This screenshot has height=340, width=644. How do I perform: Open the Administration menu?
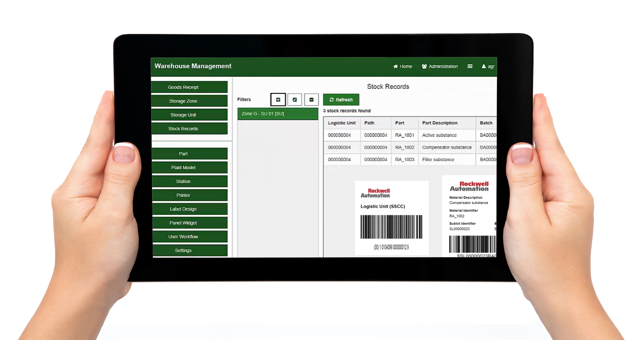click(440, 66)
